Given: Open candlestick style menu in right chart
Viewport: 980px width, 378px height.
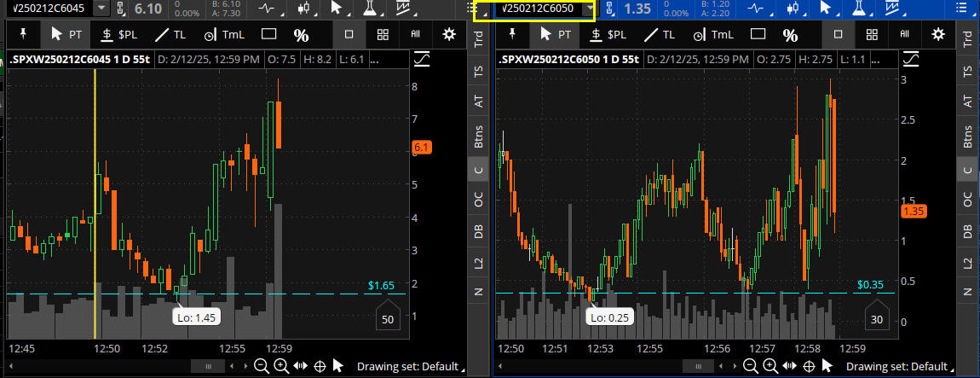Looking at the screenshot, I should point(793,9).
